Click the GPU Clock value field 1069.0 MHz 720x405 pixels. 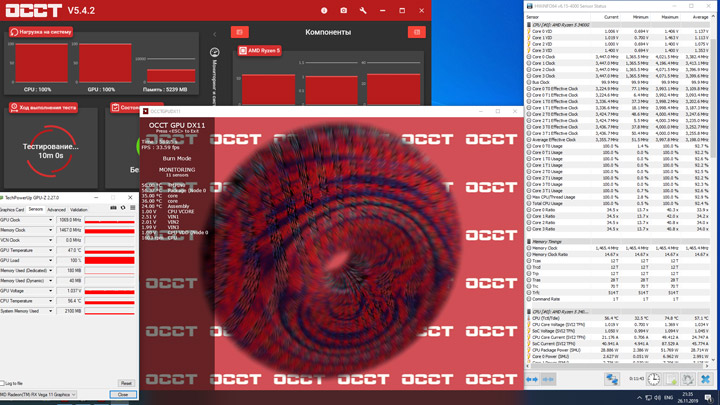(69, 220)
